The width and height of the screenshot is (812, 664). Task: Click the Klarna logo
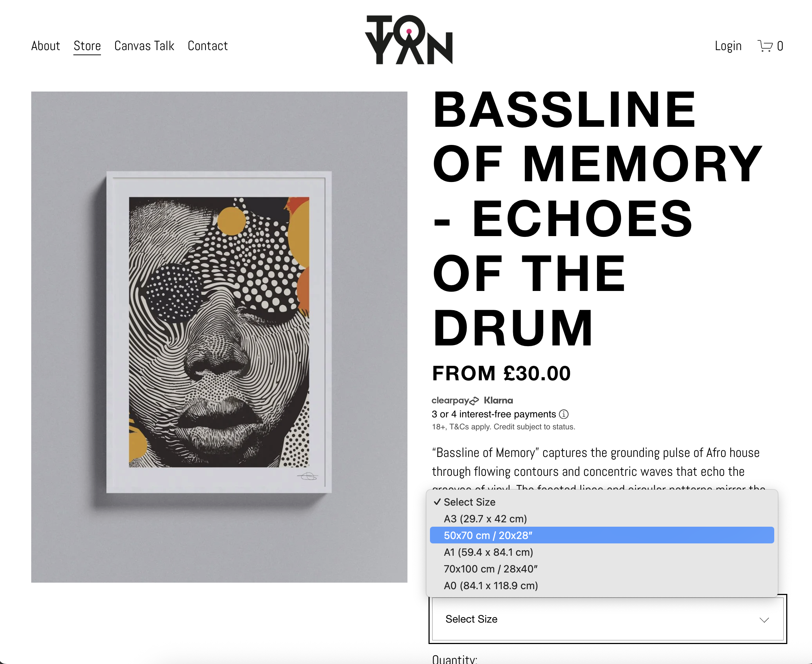(498, 400)
